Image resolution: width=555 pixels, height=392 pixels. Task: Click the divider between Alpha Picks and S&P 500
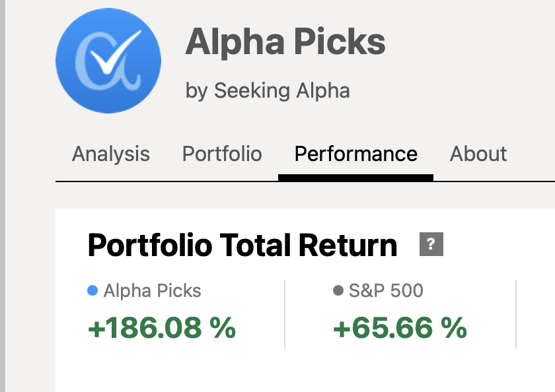[x=285, y=313]
